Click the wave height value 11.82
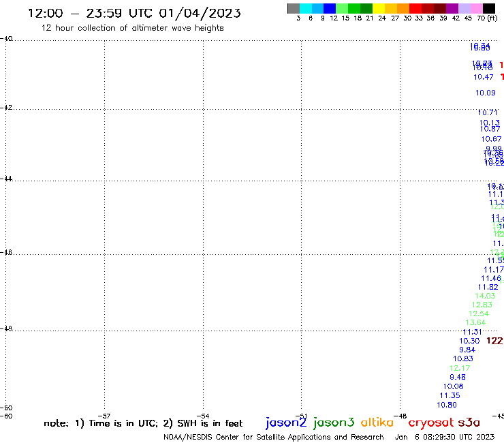 (488, 288)
